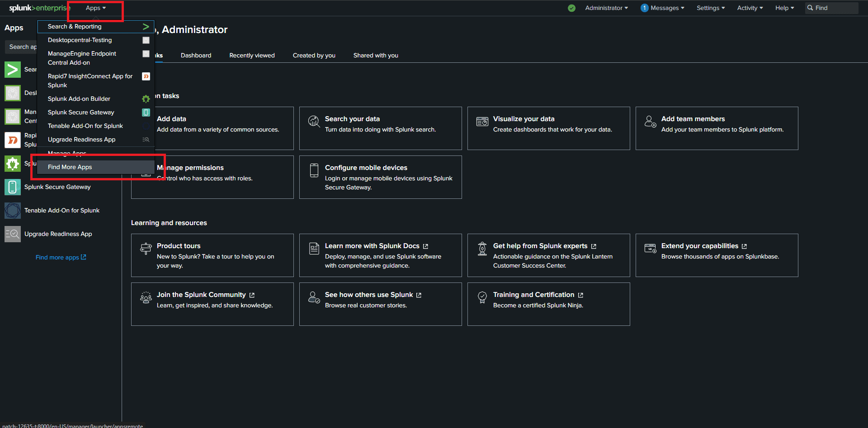Click the Search & Reporting green arrow icon
This screenshot has width=868, height=428.
coord(146,27)
